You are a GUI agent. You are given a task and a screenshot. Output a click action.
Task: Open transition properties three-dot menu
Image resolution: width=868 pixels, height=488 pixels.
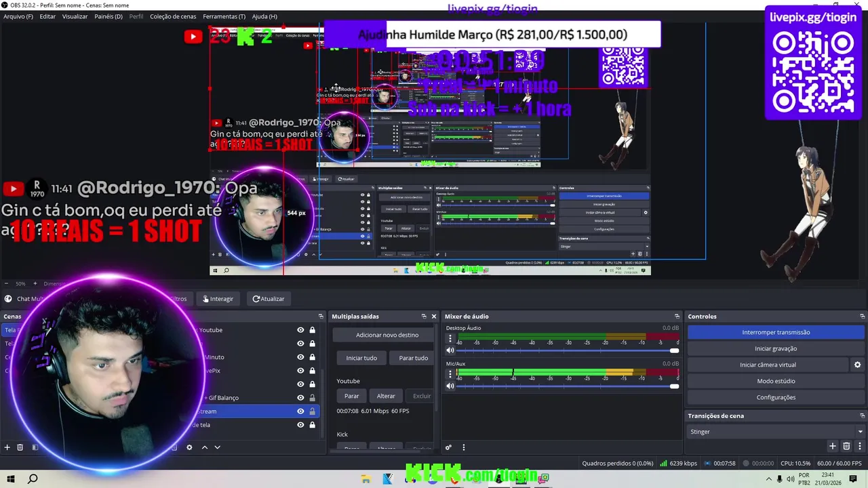[859, 446]
